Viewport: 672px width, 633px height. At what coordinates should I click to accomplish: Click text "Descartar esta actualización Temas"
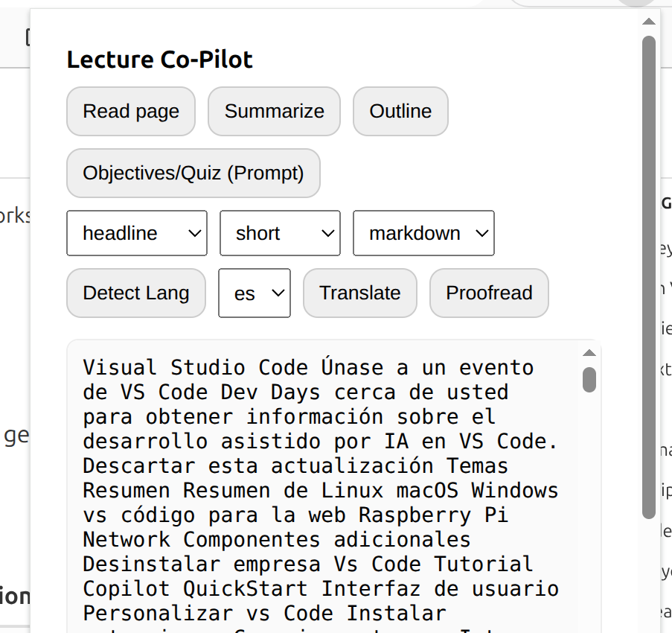(295, 466)
